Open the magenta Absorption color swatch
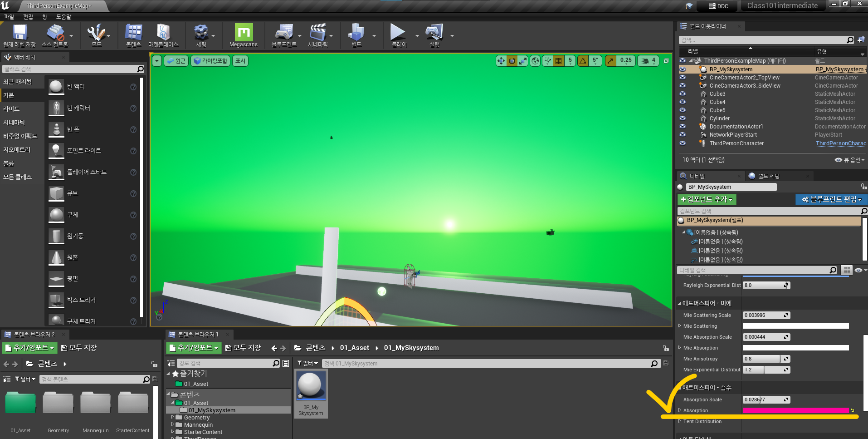 tap(795, 410)
